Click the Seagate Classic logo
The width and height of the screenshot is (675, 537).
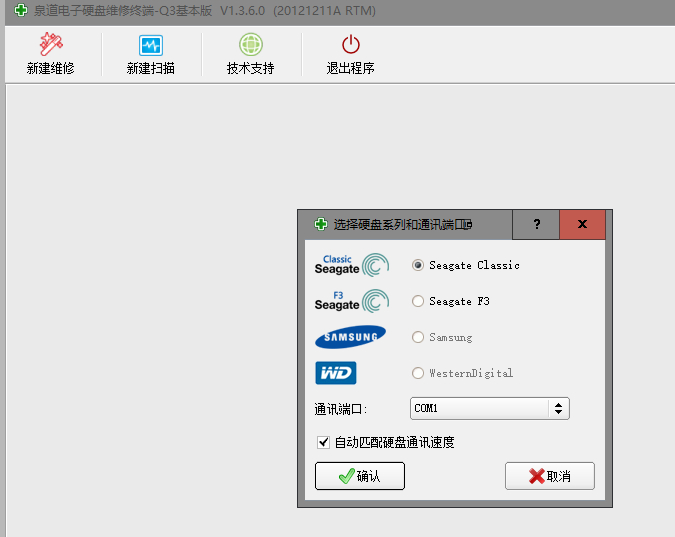click(x=352, y=265)
